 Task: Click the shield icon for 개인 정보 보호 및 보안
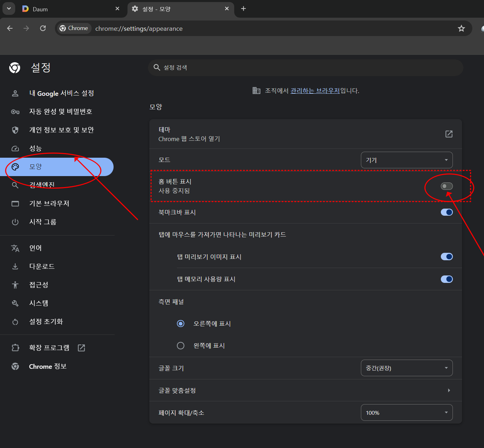15,130
